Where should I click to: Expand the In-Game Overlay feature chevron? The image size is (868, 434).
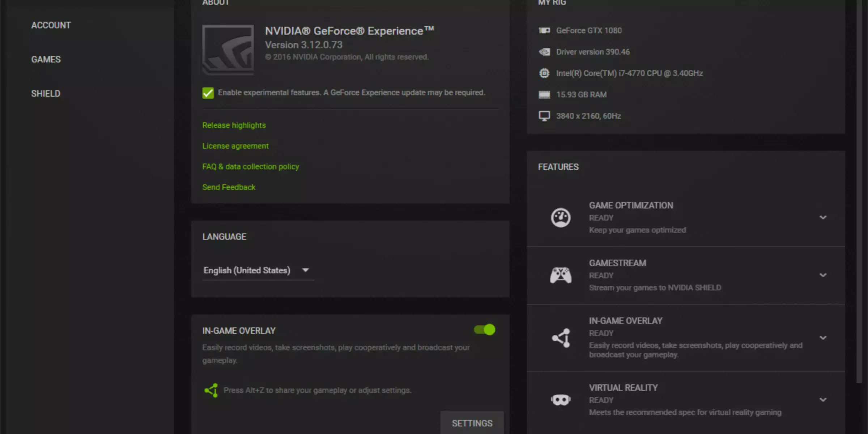coord(823,338)
